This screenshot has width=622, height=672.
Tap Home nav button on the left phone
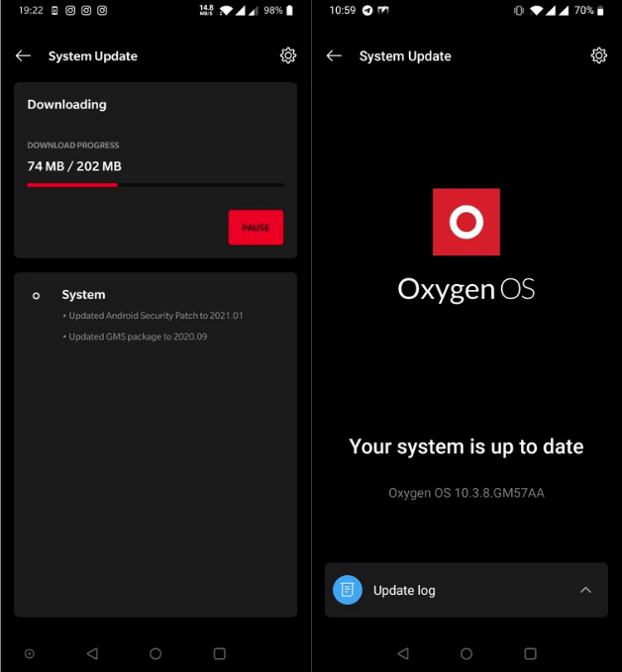coord(155,653)
